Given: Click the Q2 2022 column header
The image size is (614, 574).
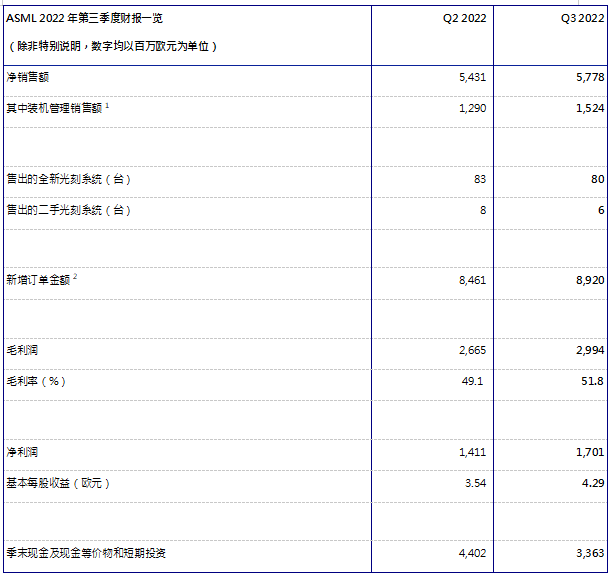Looking at the screenshot, I should [x=463, y=18].
